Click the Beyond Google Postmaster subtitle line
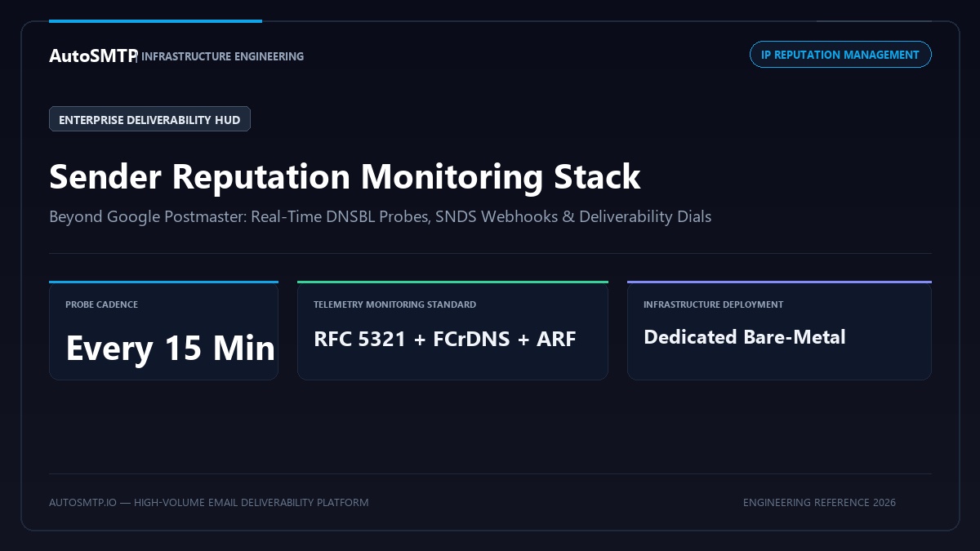This screenshot has height=551, width=980. [380, 217]
